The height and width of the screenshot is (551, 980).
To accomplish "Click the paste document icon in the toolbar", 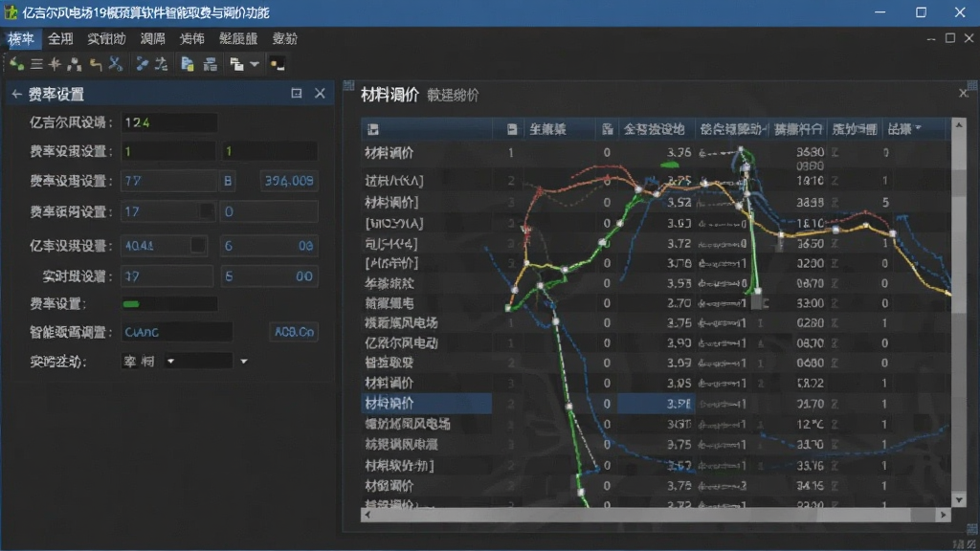I will (188, 64).
